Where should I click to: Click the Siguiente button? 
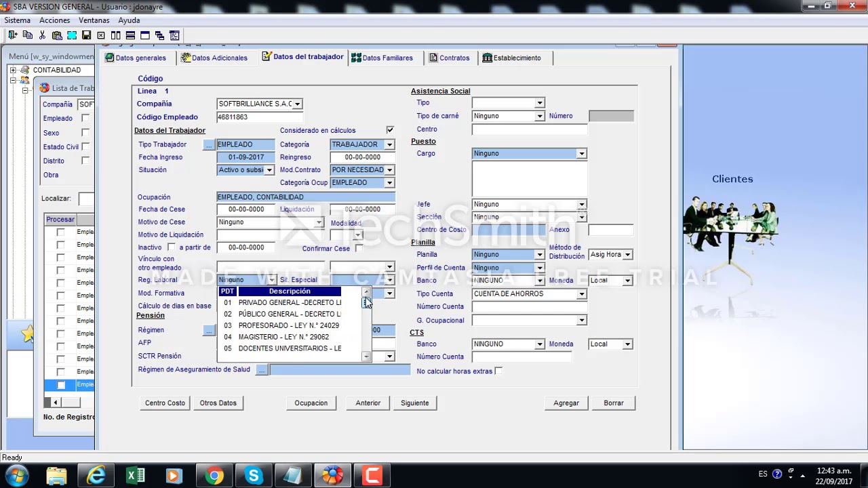coord(414,403)
